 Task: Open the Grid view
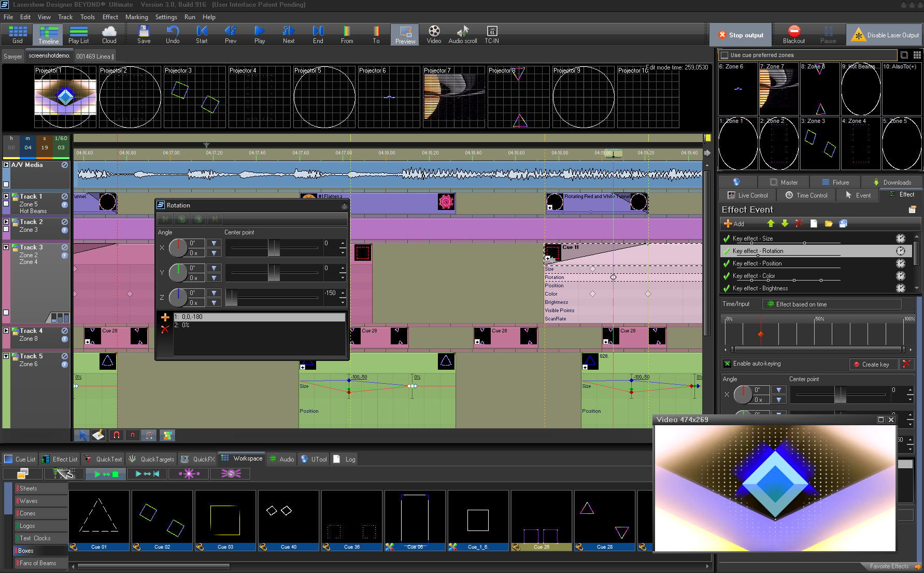pos(18,35)
